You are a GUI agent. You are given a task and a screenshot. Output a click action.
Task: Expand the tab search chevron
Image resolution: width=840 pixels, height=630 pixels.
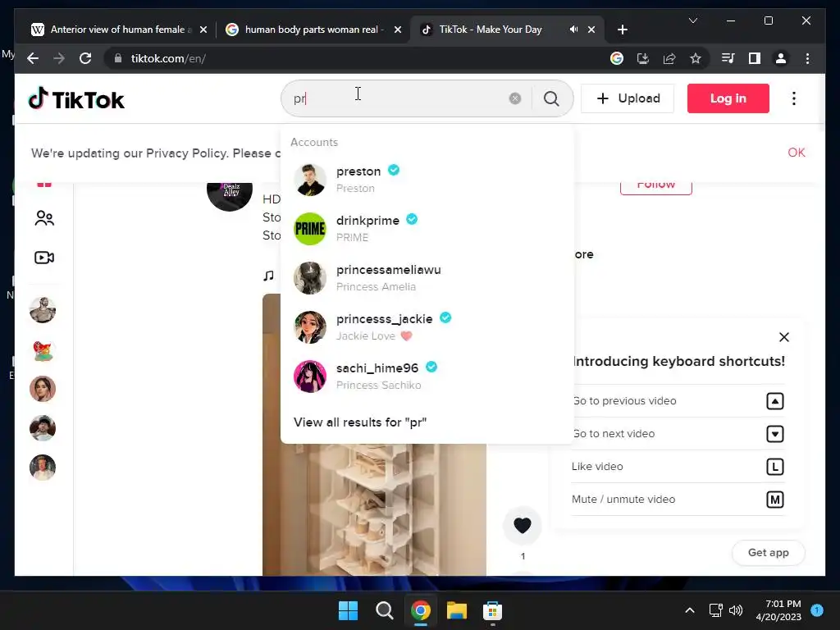coord(692,21)
